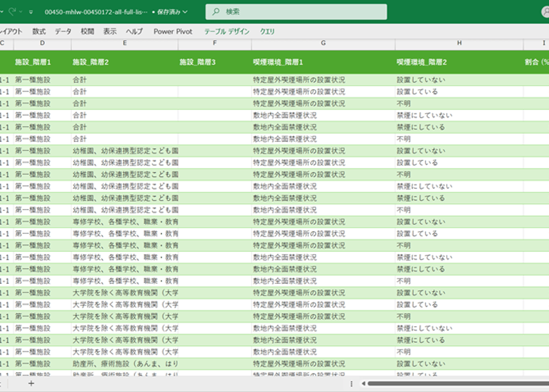Select 禁煙にしている cell in 合計 rows

[x=459, y=127]
